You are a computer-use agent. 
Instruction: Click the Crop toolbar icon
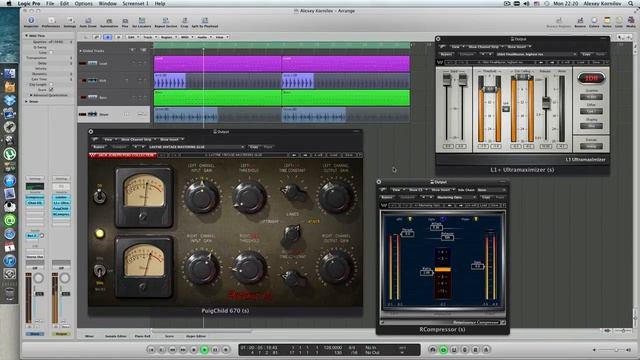[184, 22]
